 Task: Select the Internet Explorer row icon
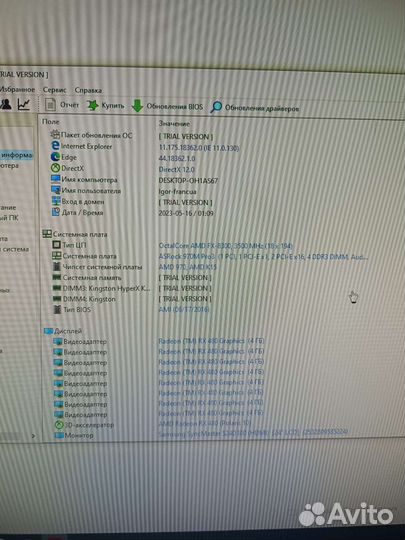[55, 146]
